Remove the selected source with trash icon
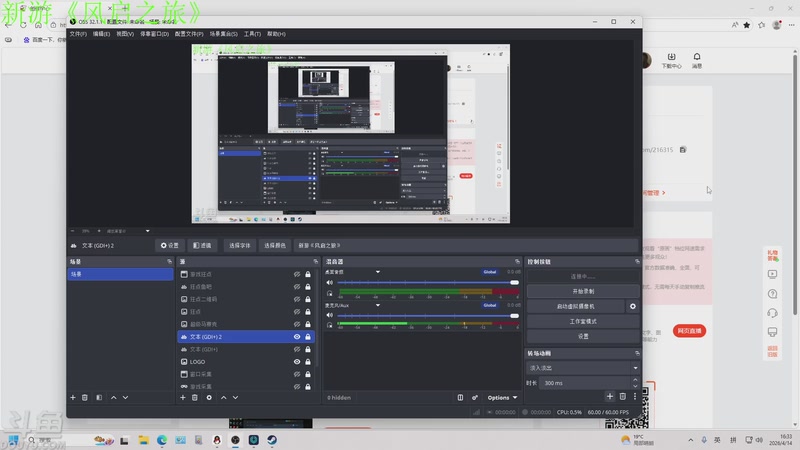This screenshot has width=800, height=450. pyautogui.click(x=195, y=397)
